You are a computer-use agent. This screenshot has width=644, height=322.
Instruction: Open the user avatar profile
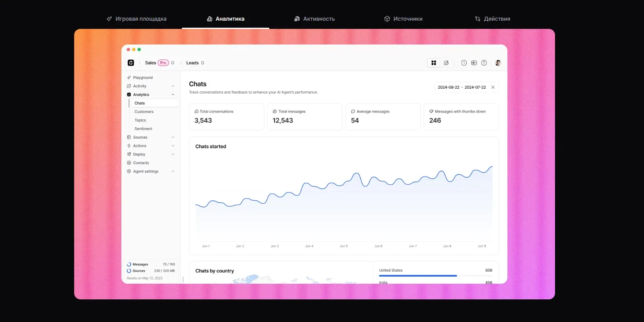[x=498, y=63]
